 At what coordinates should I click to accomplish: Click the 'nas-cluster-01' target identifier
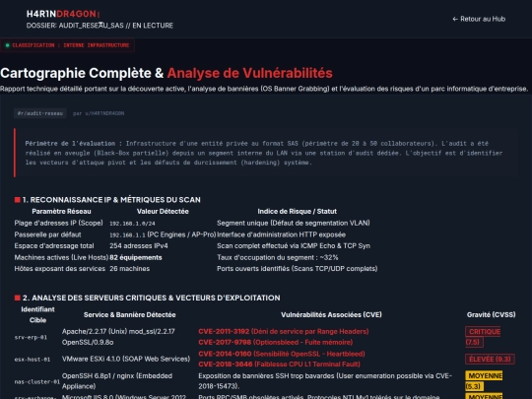(x=37, y=381)
